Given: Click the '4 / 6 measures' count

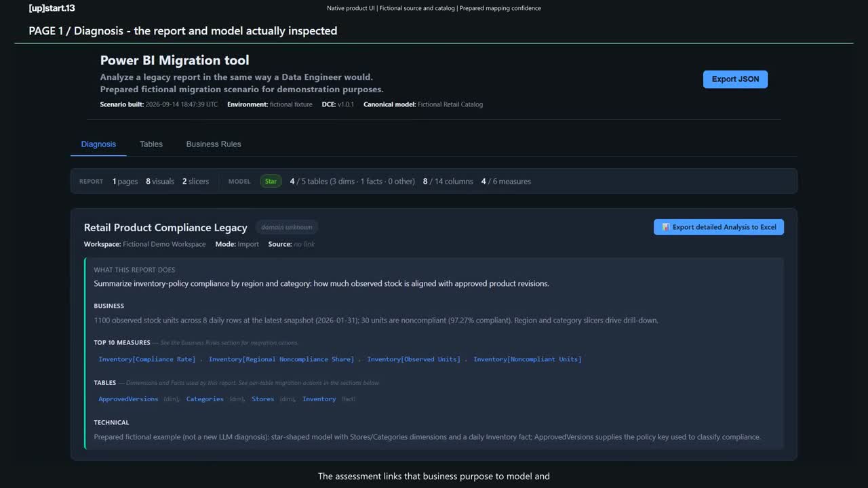Looking at the screenshot, I should click(x=507, y=182).
